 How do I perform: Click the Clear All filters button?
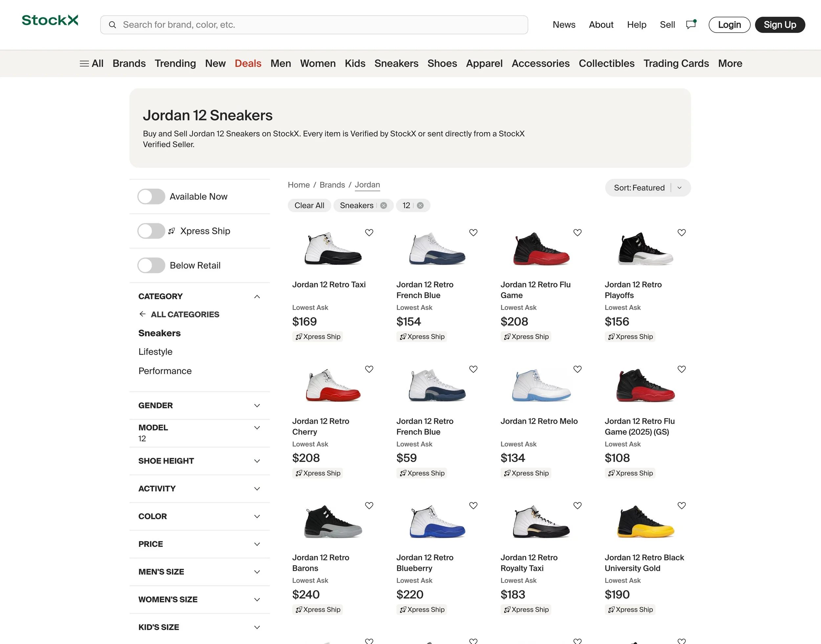pos(309,206)
